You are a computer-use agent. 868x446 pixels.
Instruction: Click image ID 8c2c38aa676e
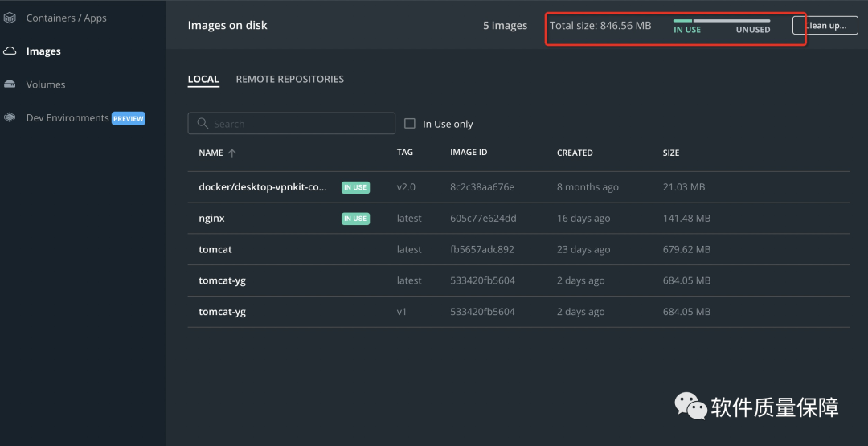(x=482, y=187)
